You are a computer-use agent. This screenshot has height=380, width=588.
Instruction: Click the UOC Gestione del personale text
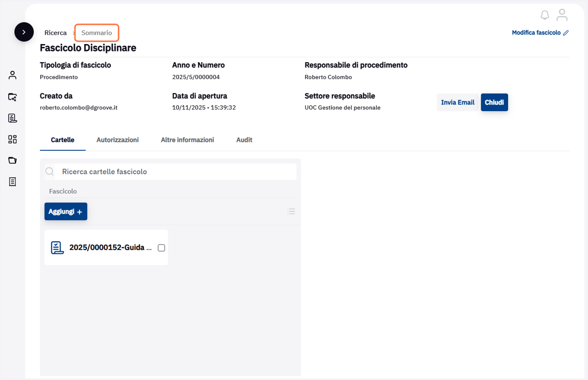click(343, 108)
